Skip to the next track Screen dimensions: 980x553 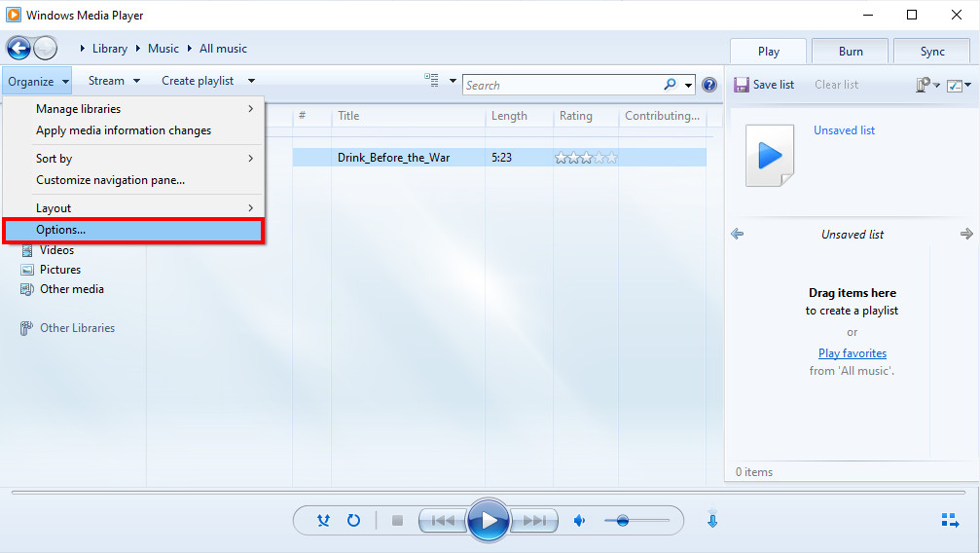click(x=533, y=521)
